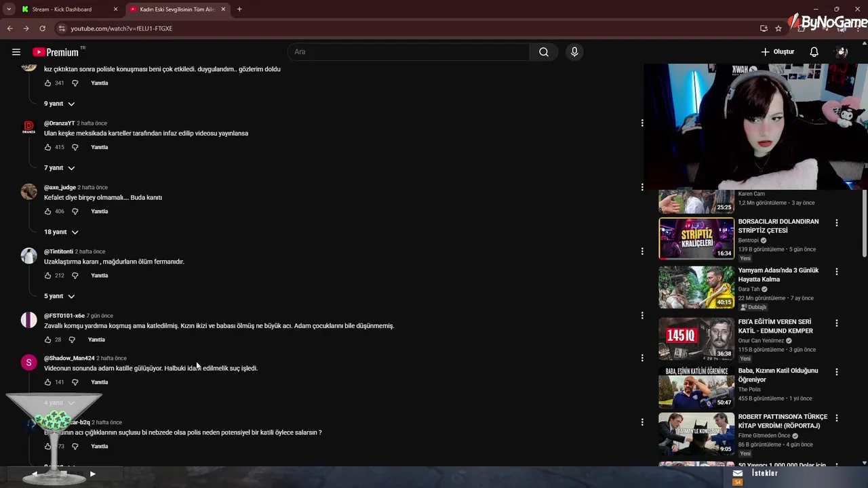Close the Kick Dashboard tab

click(115, 9)
